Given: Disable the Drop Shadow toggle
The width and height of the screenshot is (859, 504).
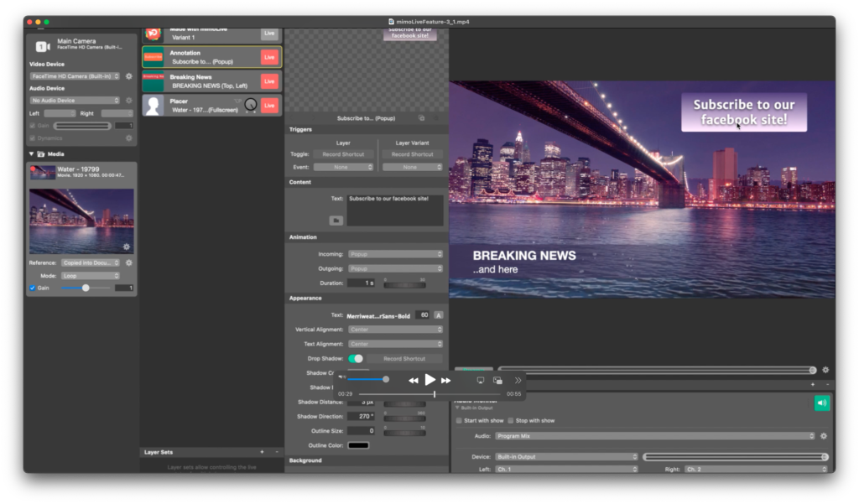Looking at the screenshot, I should (x=354, y=358).
